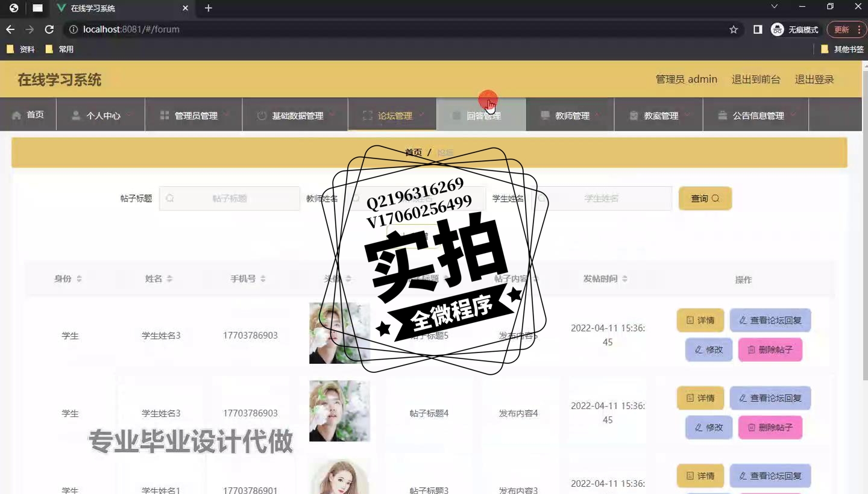Click dropdown arrow beside 个人中心

(x=129, y=113)
